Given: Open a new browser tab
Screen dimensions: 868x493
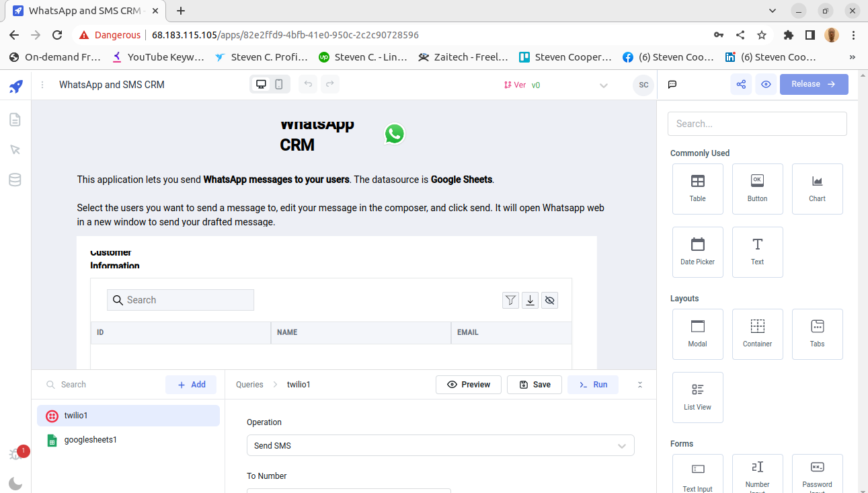Looking at the screenshot, I should pos(181,11).
